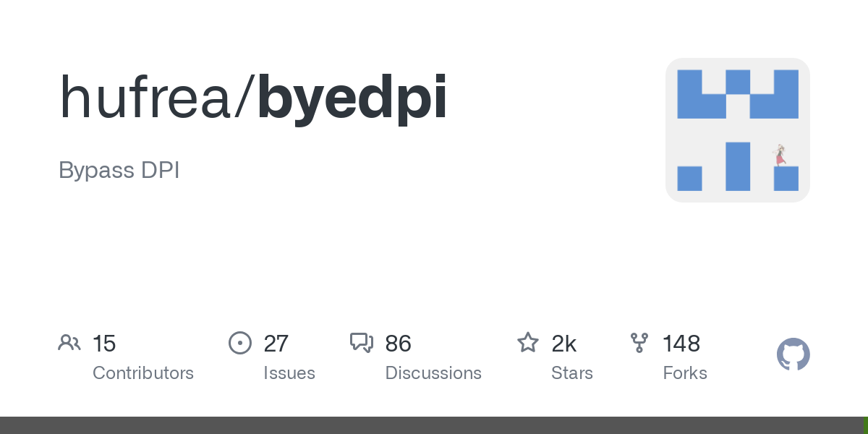Viewport: 868px width, 434px height.
Task: Click the Stars star icon
Action: coord(528,343)
